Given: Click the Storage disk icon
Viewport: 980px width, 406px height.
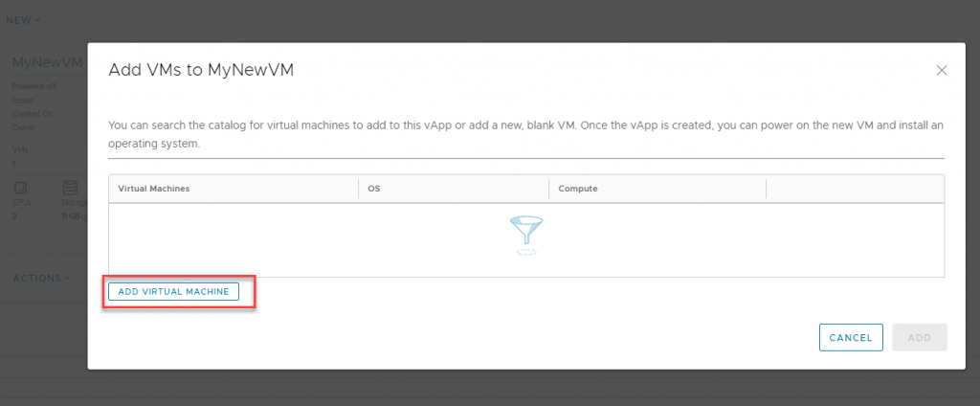Looking at the screenshot, I should 70,189.
